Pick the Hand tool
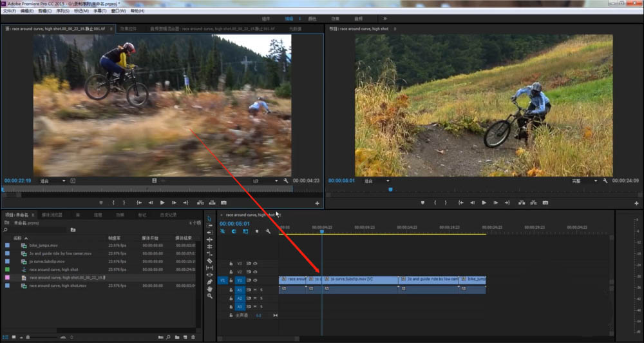Screen dimensions: 644x343 [210, 289]
